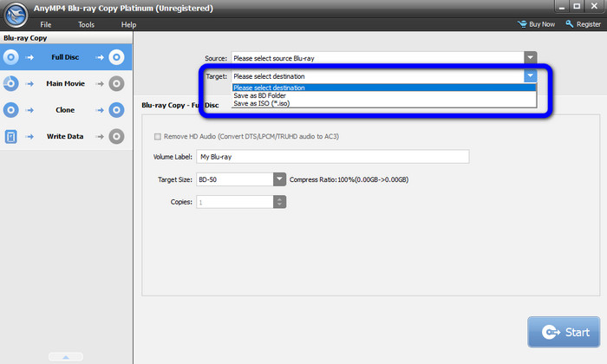
Task: Close the AnyMP4 window
Action: coord(594,6)
